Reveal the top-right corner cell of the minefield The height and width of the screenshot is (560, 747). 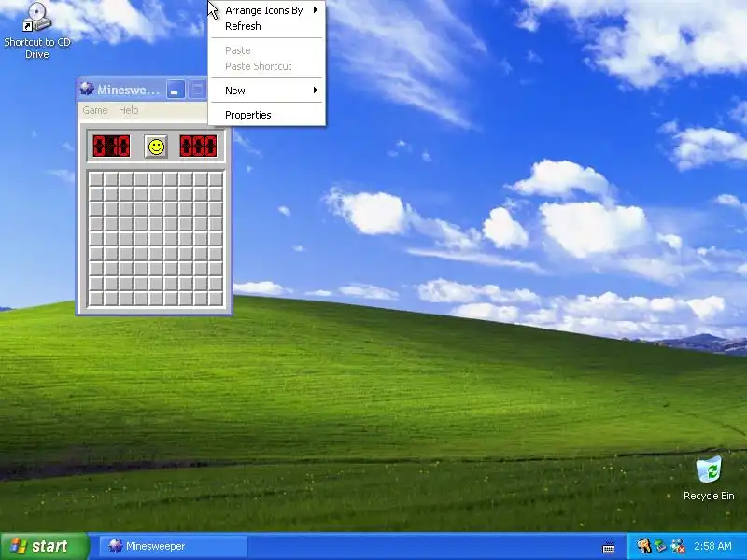(x=216, y=179)
